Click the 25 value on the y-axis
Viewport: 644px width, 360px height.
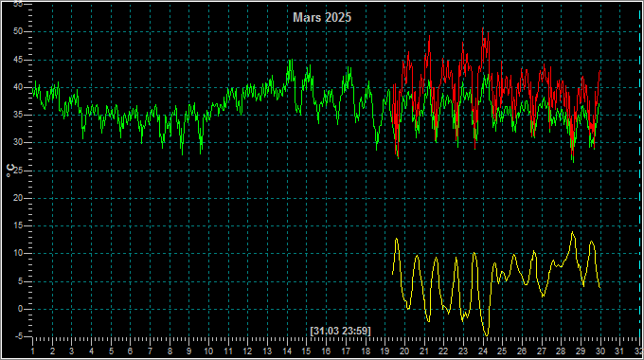point(18,171)
